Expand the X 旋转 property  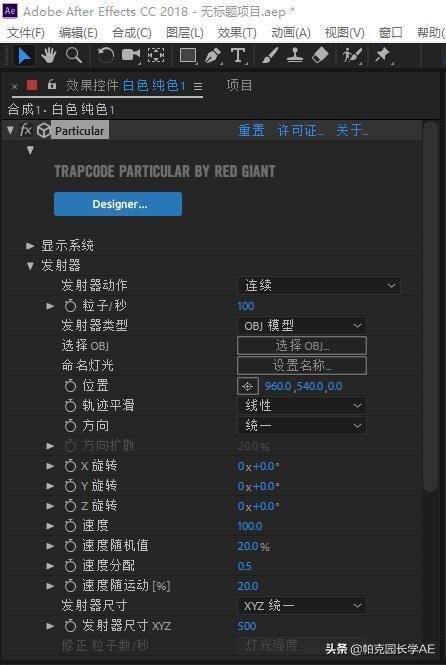pos(50,466)
